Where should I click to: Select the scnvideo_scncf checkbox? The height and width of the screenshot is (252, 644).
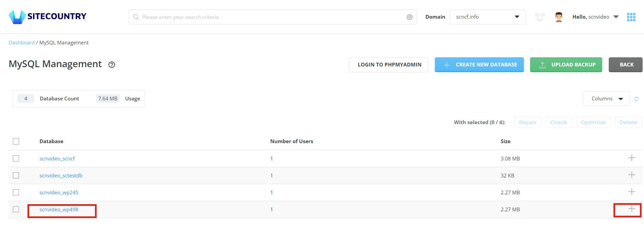pyautogui.click(x=16, y=158)
